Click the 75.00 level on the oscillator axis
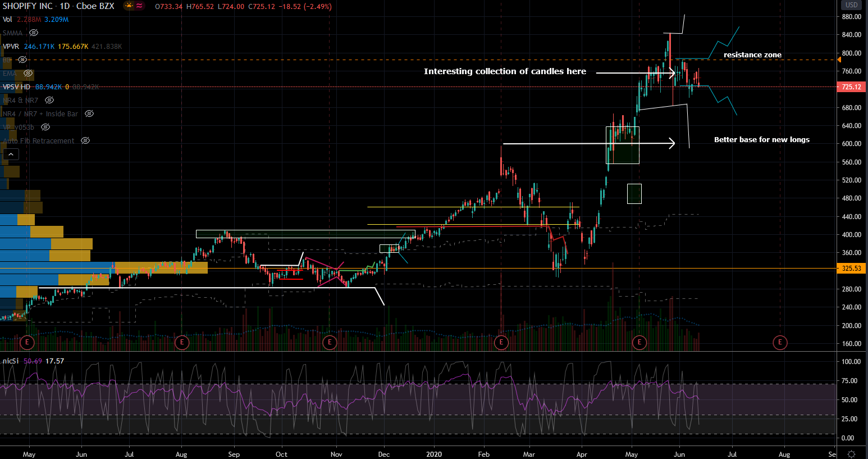This screenshot has height=459, width=868. point(849,381)
